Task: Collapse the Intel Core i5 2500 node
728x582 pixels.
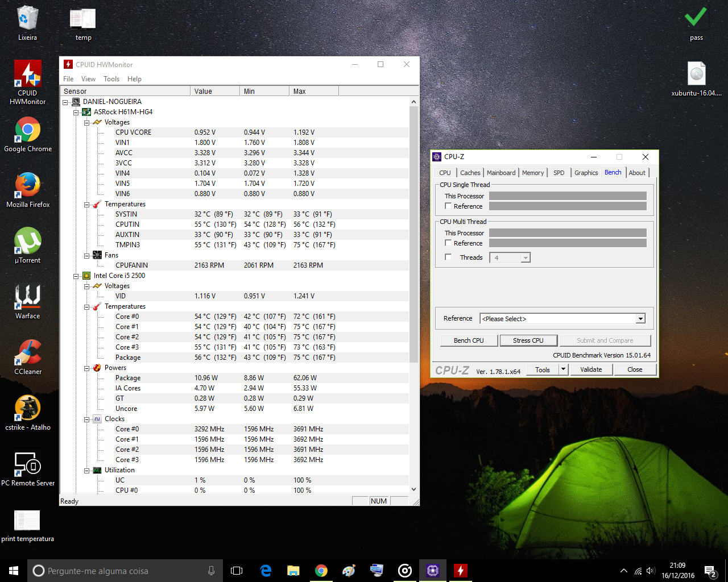Action: (76, 276)
